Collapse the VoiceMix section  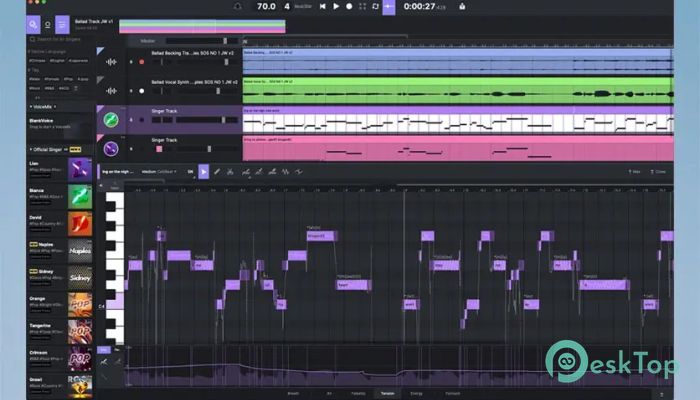[31, 107]
